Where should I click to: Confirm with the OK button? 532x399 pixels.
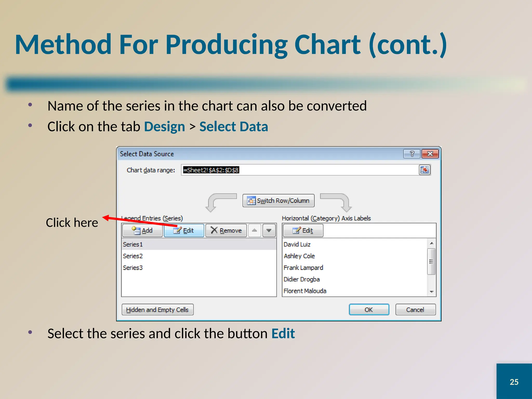(369, 310)
